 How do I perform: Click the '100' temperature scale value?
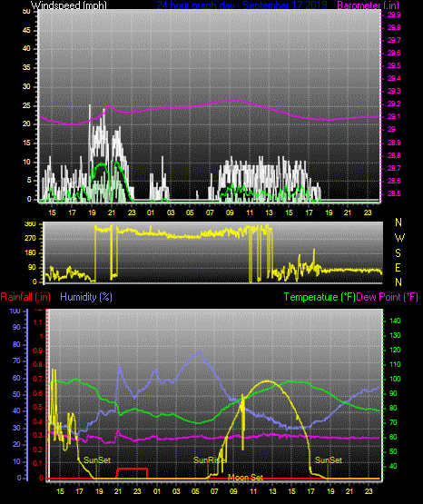coord(395,379)
